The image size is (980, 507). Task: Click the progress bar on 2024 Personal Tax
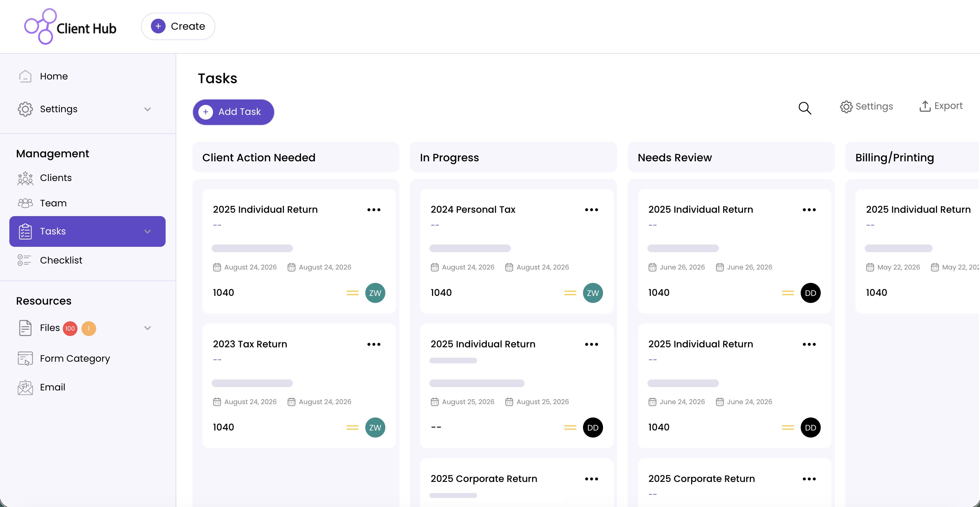pyautogui.click(x=470, y=248)
